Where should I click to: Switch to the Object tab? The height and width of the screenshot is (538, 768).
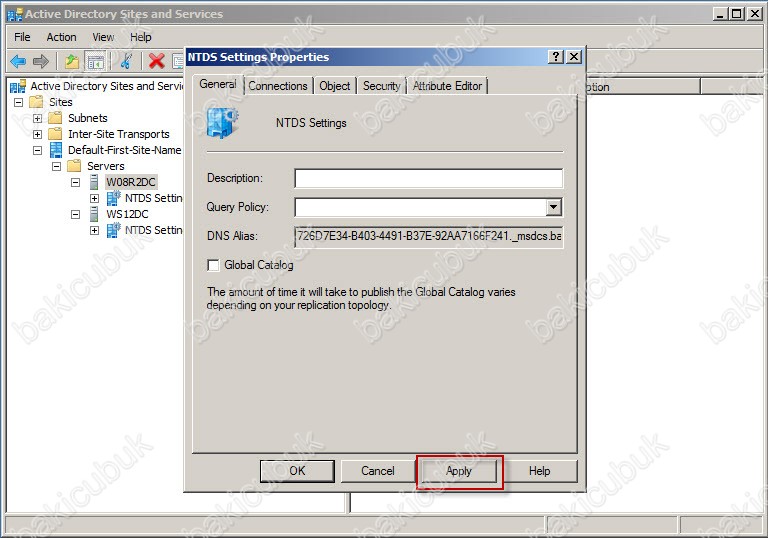coord(335,86)
